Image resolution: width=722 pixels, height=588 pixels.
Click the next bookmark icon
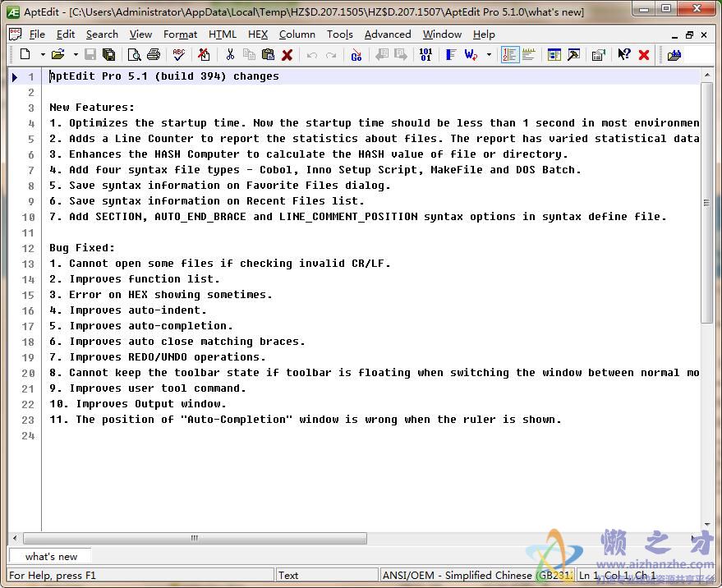401,55
